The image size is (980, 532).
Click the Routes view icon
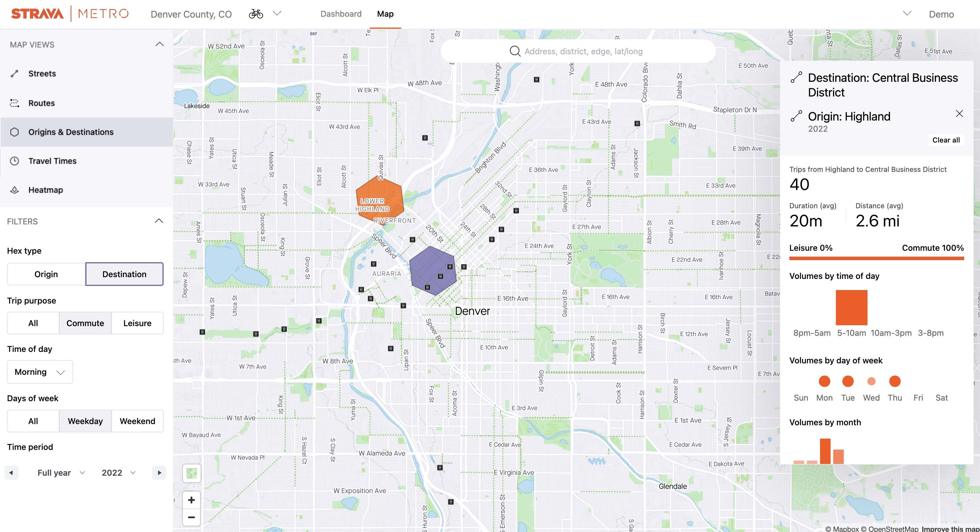pyautogui.click(x=14, y=103)
